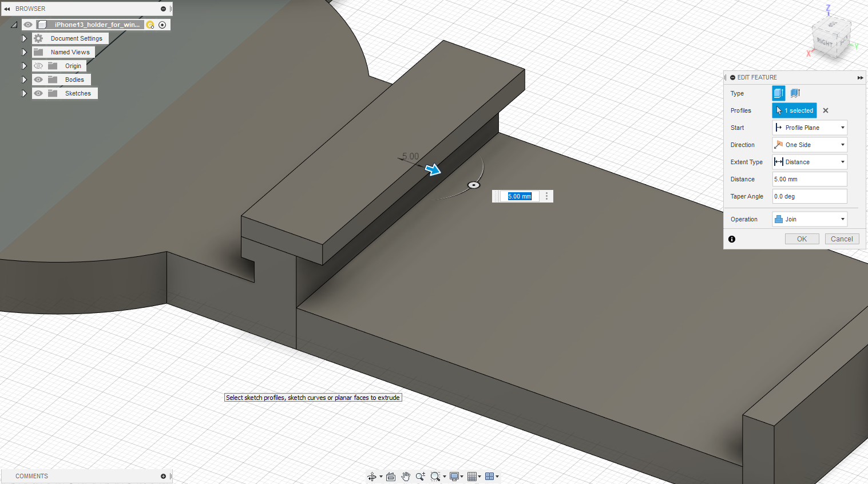Open the Grid and Snaps dropdown arrow
This screenshot has width=868, height=484.
[x=479, y=477]
